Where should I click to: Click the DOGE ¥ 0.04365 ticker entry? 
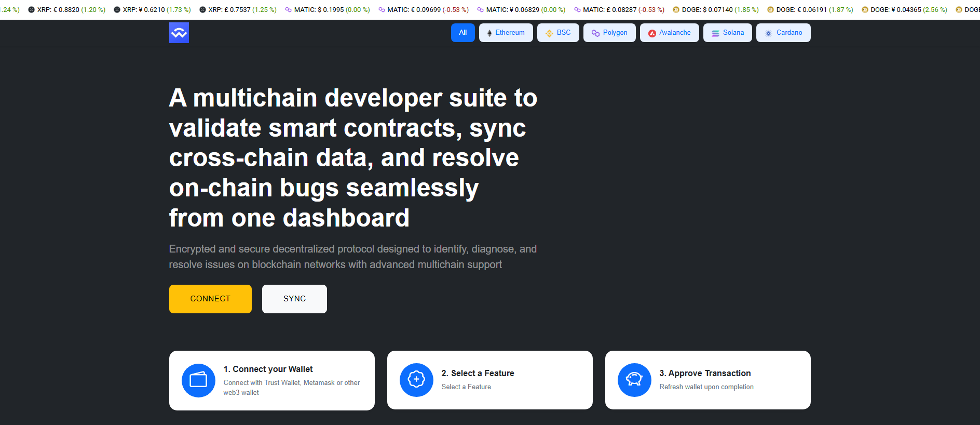[x=904, y=10]
